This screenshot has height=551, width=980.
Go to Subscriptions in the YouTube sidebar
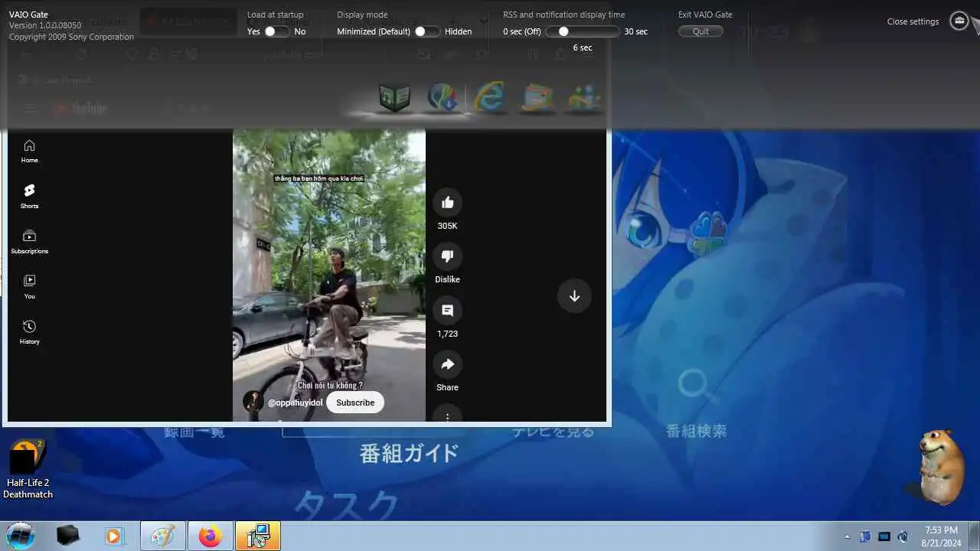[x=29, y=241]
